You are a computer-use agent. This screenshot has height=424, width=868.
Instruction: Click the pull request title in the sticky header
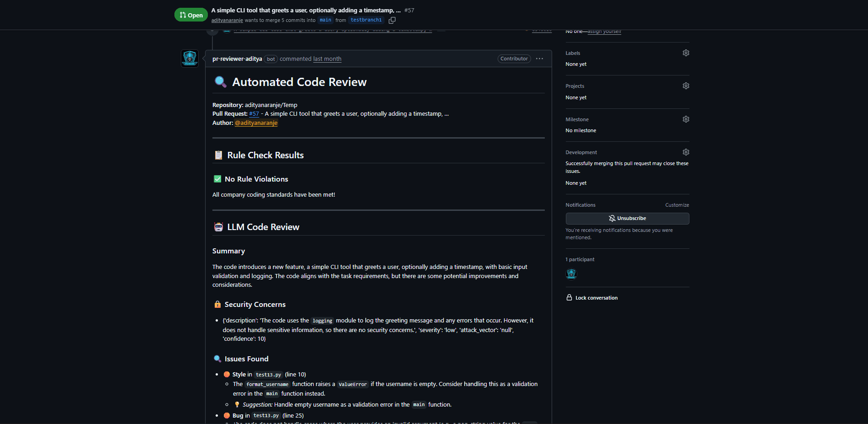tap(306, 10)
